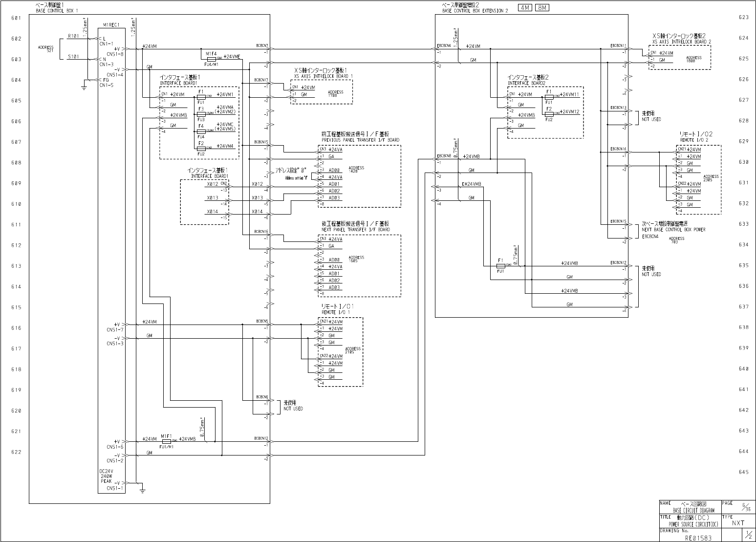Click the M1F1 fuse symbol near CN51-6
This screenshot has height=542, width=756.
(166, 441)
